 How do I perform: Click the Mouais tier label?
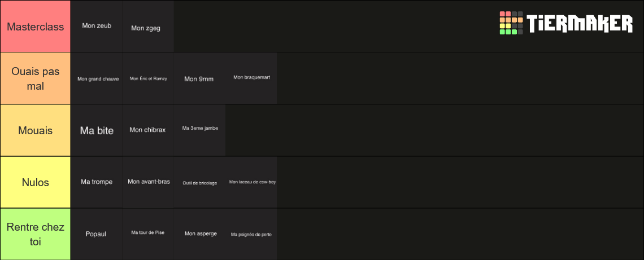[x=36, y=130]
